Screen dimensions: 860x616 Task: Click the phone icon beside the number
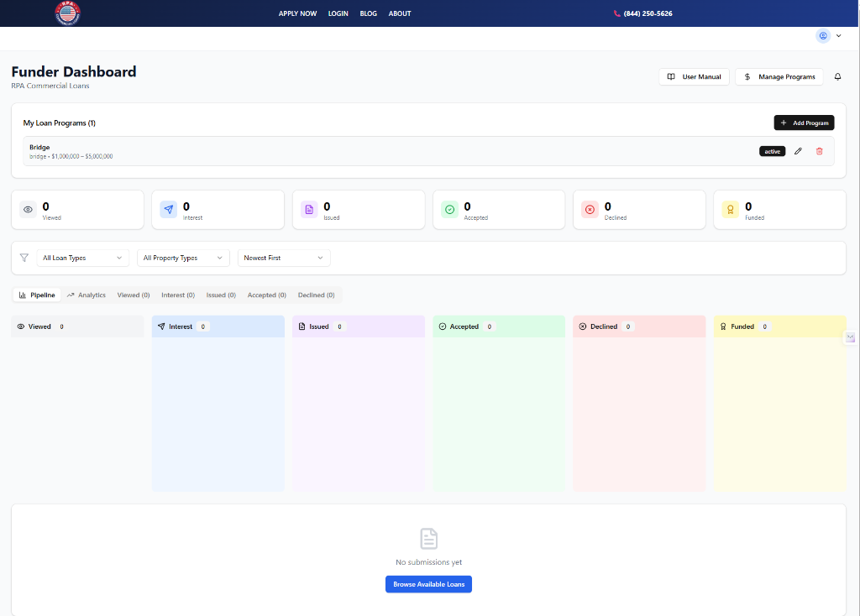tap(616, 13)
